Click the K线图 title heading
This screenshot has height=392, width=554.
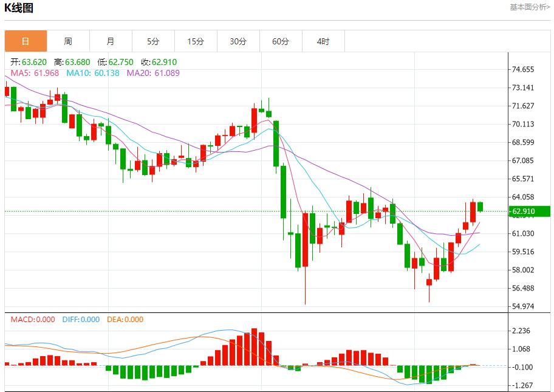click(x=19, y=8)
